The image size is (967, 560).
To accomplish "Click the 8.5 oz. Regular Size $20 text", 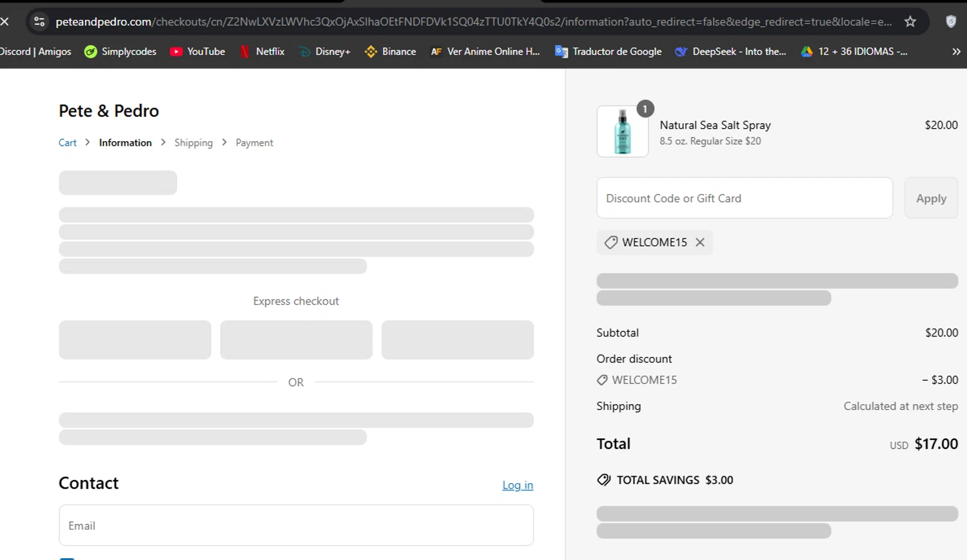I will [x=710, y=141].
